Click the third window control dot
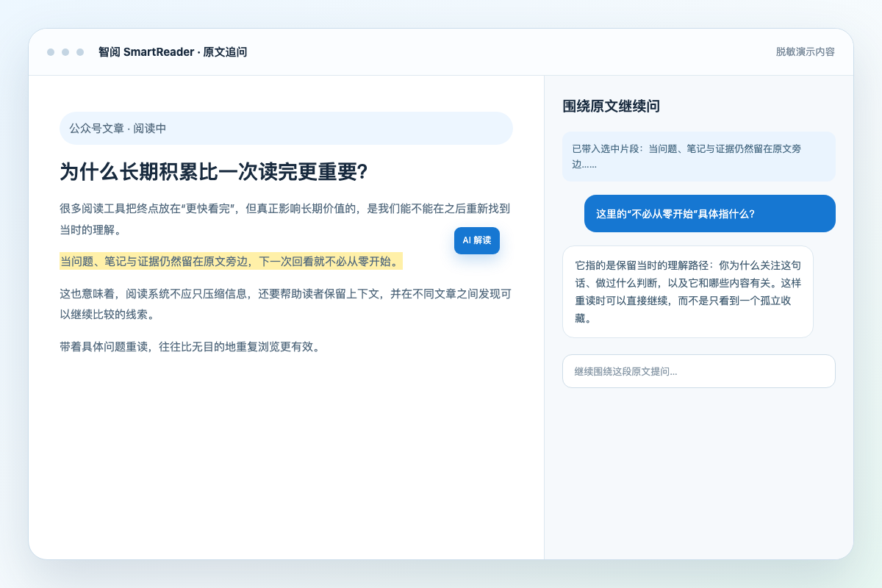882x588 pixels. click(x=80, y=52)
